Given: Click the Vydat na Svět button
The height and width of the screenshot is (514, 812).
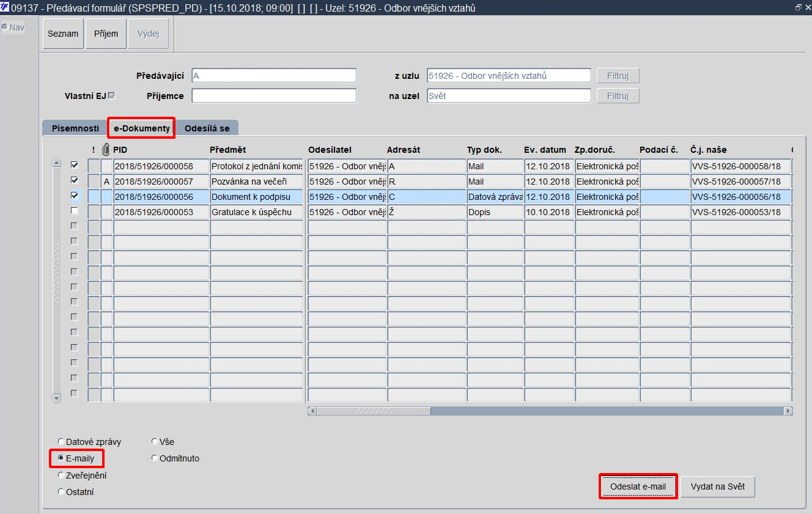Looking at the screenshot, I should tap(718, 486).
